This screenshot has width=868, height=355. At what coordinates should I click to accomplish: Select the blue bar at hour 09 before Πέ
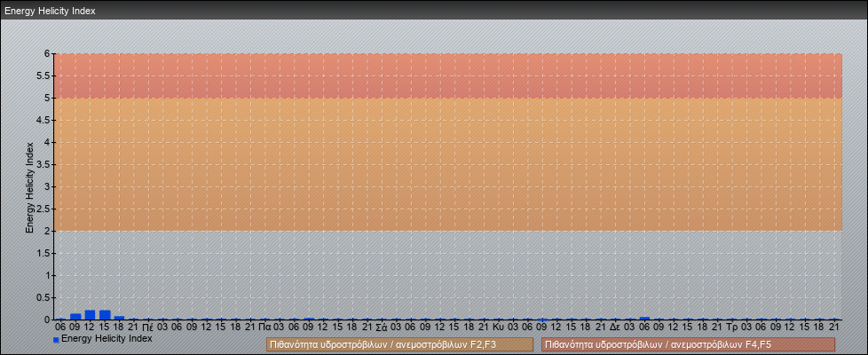[x=75, y=317]
